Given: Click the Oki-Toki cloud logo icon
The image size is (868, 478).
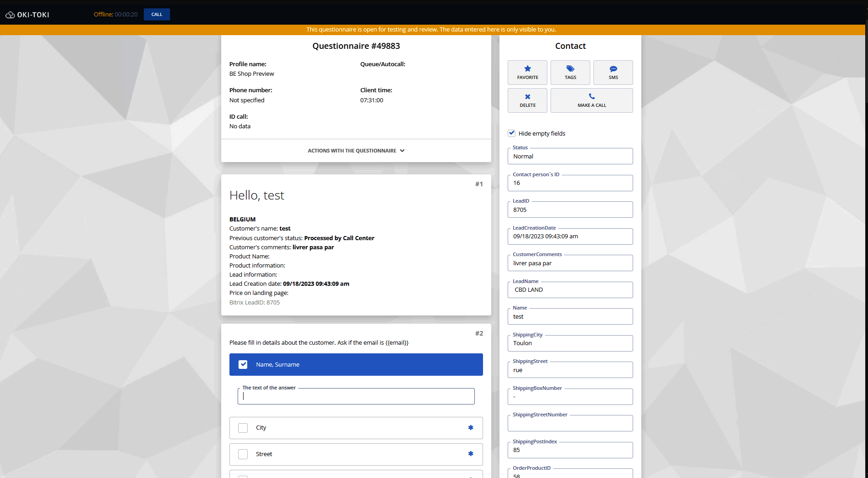Looking at the screenshot, I should pyautogui.click(x=10, y=15).
